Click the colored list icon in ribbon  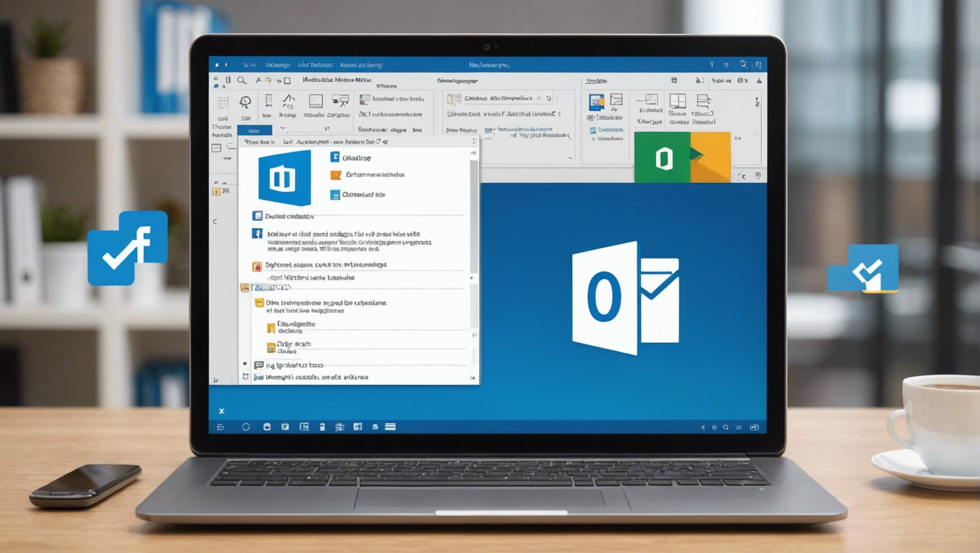pyautogui.click(x=365, y=99)
